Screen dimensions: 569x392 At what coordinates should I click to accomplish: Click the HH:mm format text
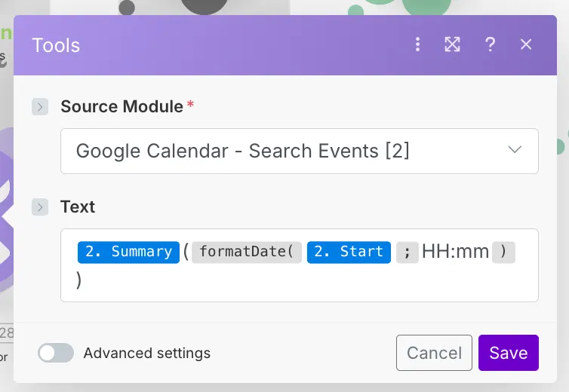(x=456, y=252)
